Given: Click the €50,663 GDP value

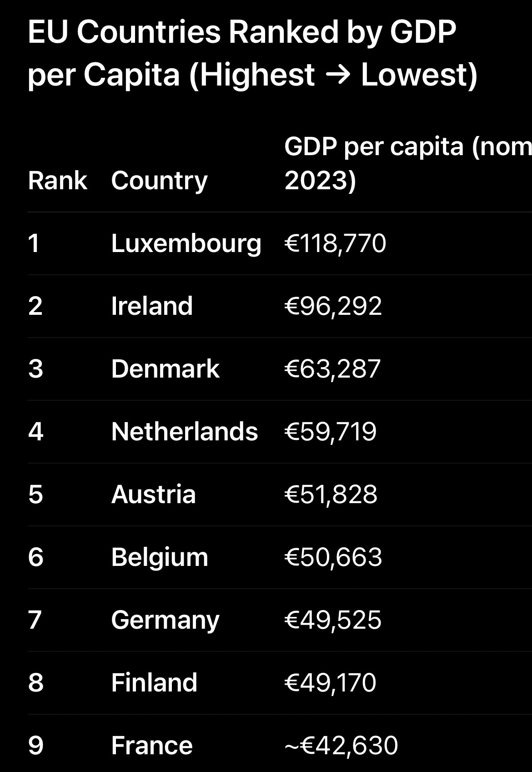Looking at the screenshot, I should [333, 557].
